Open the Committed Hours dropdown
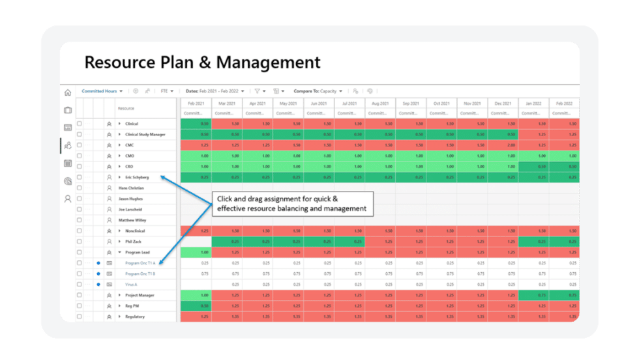 pyautogui.click(x=102, y=91)
